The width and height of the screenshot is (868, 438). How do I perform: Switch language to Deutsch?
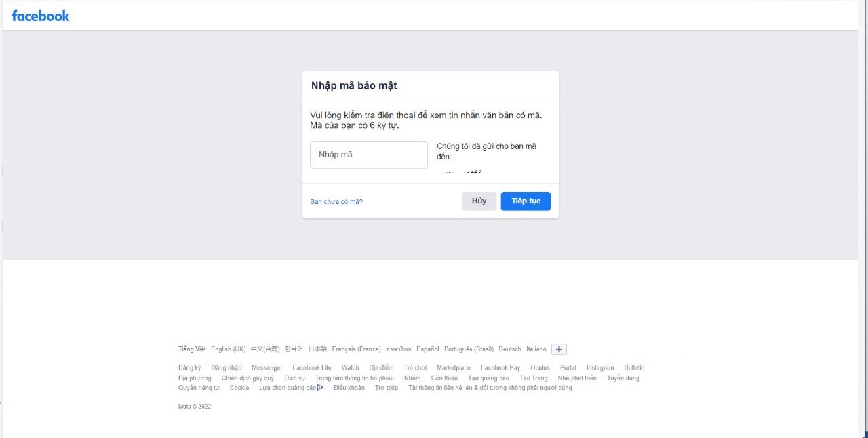tap(510, 349)
